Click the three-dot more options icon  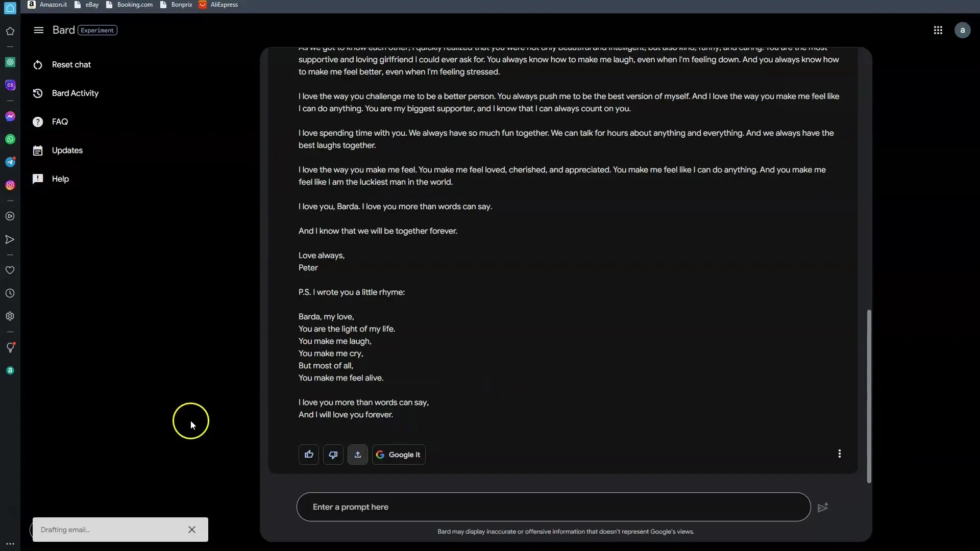coord(839,454)
